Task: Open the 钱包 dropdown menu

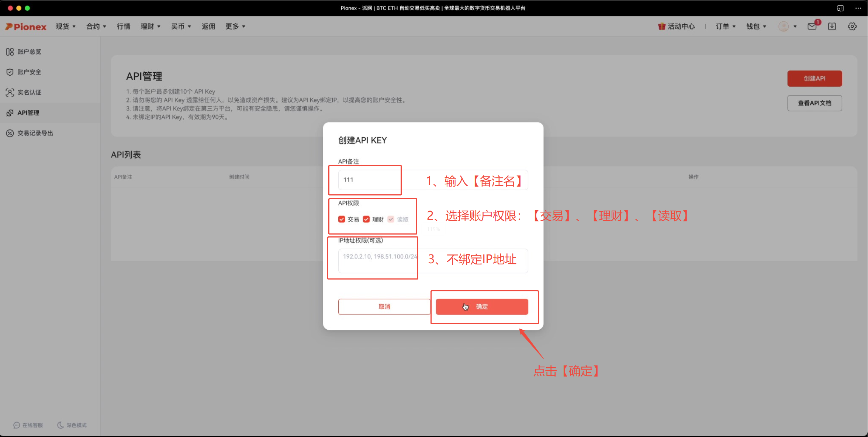Action: (x=755, y=26)
